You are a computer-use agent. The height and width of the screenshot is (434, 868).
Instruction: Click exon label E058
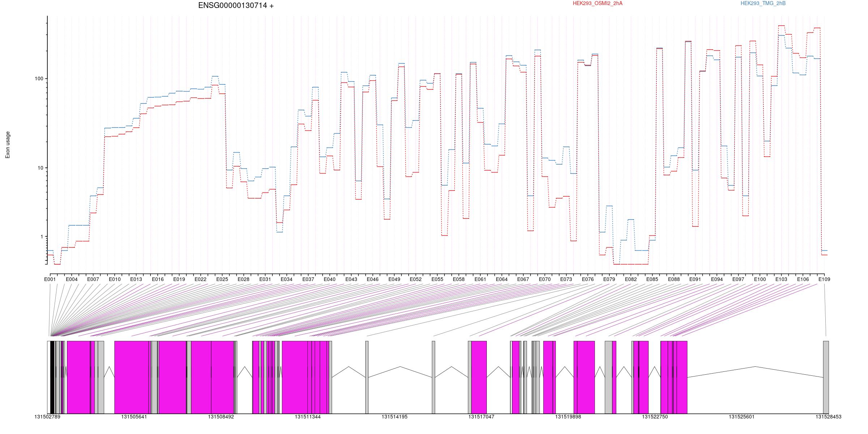pyautogui.click(x=459, y=279)
